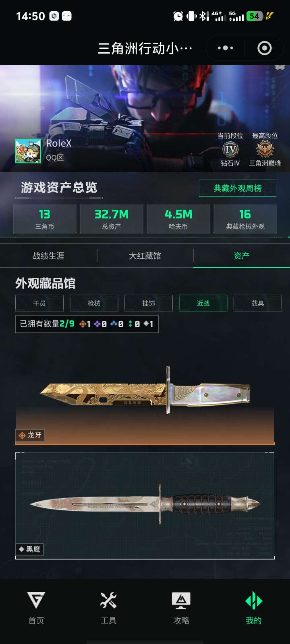Go to 首页 home icon
The height and width of the screenshot is (644, 290).
(36, 600)
